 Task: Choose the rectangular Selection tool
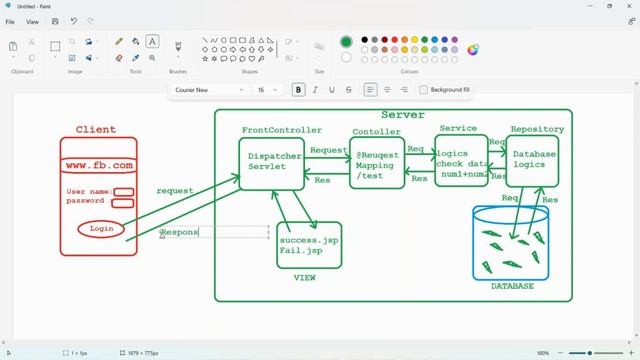point(55,46)
